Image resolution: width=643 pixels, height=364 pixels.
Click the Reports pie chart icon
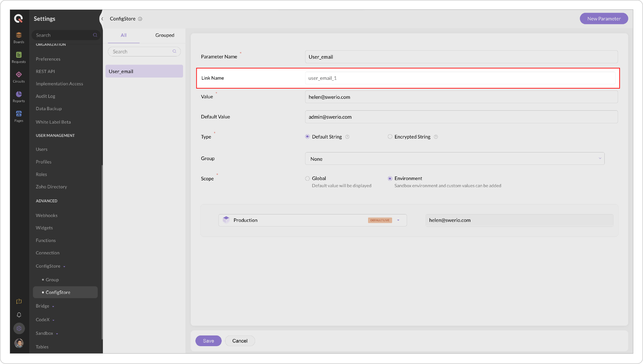(19, 96)
